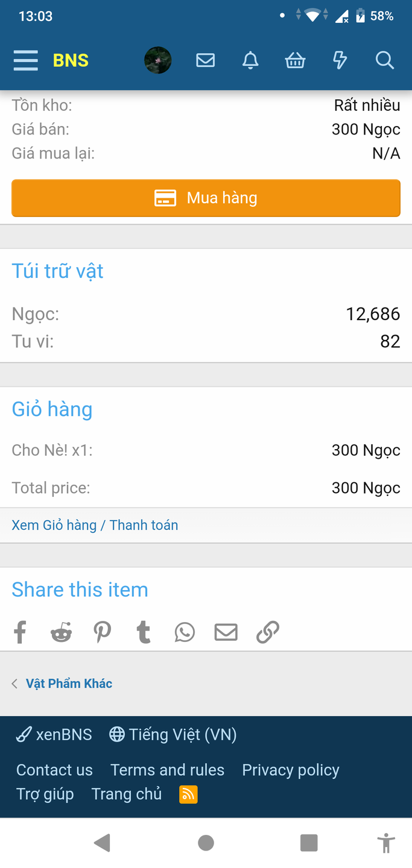The image size is (412, 868).
Task: Open the shop basket icon in header
Action: pos(295,60)
